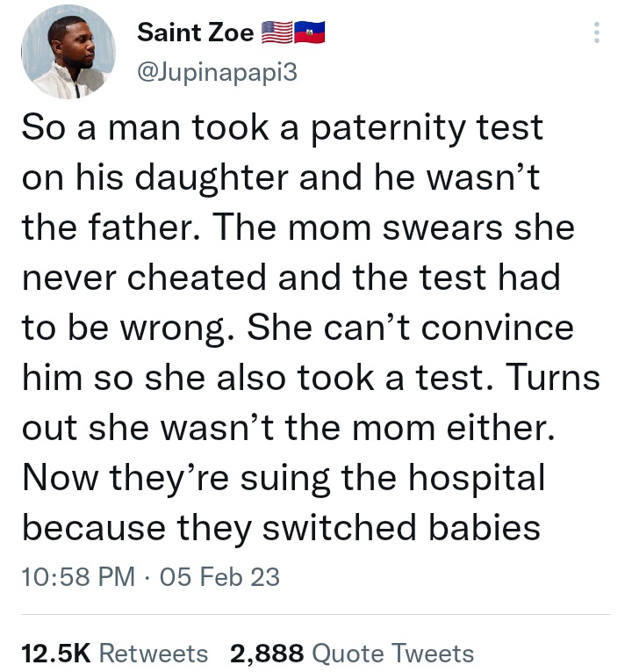Click the word 'Turns' in the tweet

[x=548, y=379]
